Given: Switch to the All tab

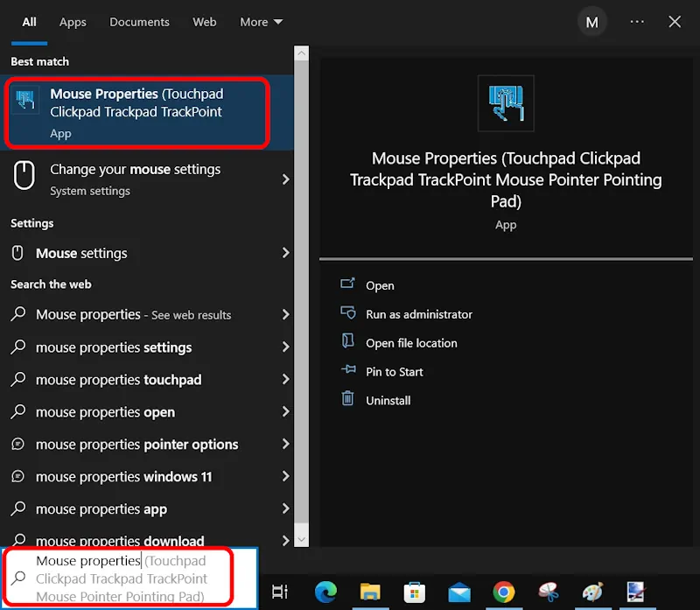Looking at the screenshot, I should 30,22.
